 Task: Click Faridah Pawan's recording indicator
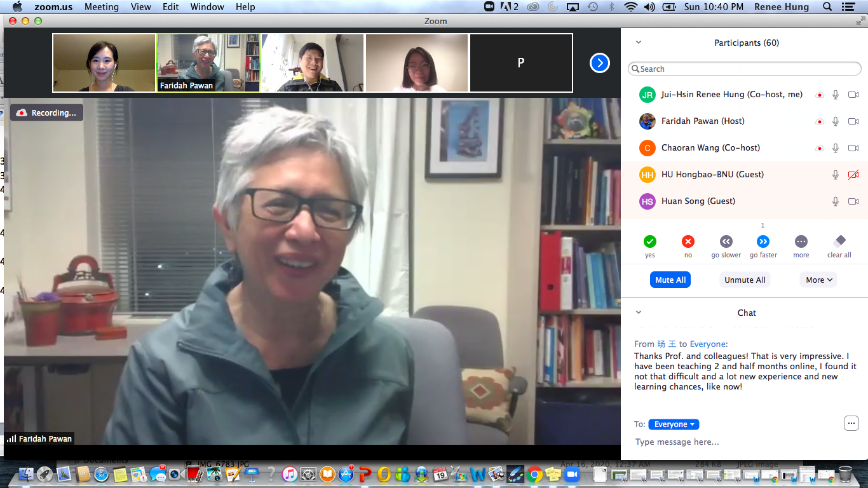(x=820, y=121)
